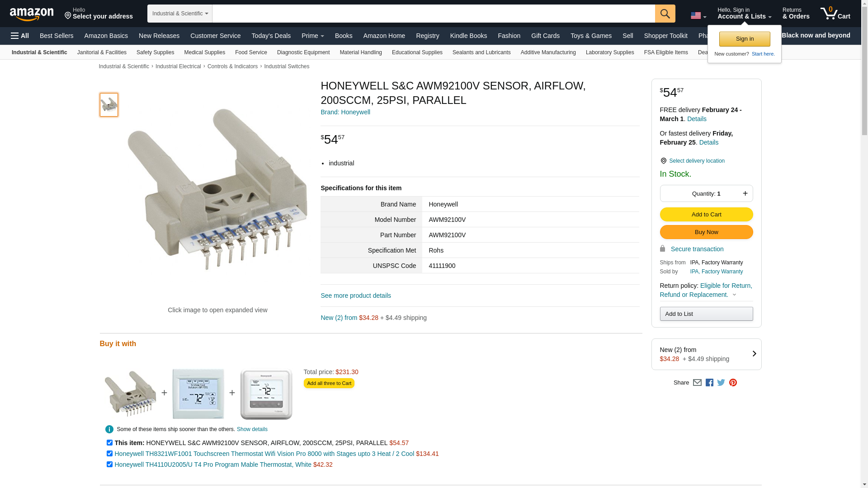Expand the return policy details chevron
Screen dimensions: 868x488
(734, 295)
